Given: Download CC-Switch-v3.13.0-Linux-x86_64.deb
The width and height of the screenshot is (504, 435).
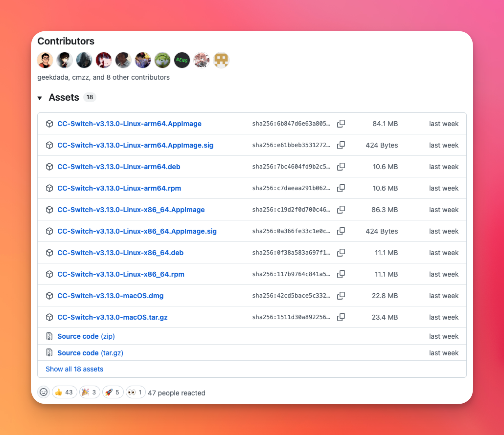Looking at the screenshot, I should pos(120,253).
